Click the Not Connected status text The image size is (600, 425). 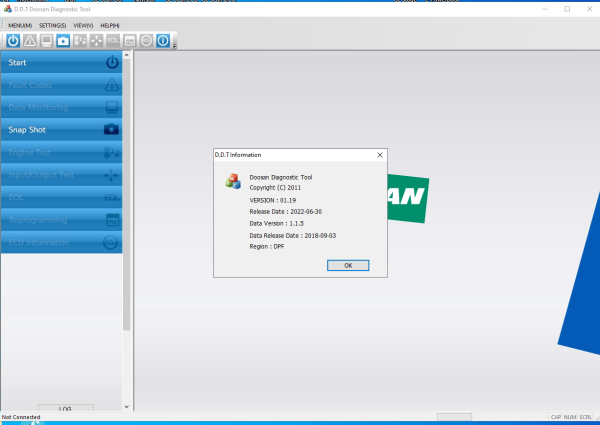click(x=21, y=417)
